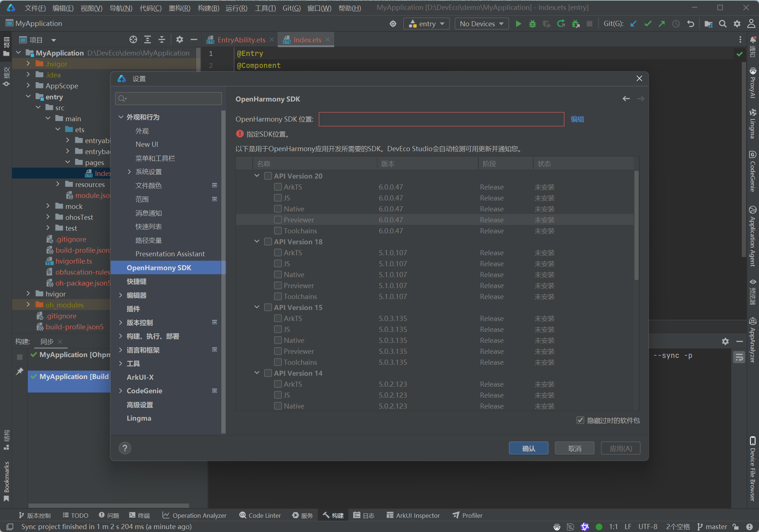
Task: Click the build panel settings gear icon
Action: (725, 341)
